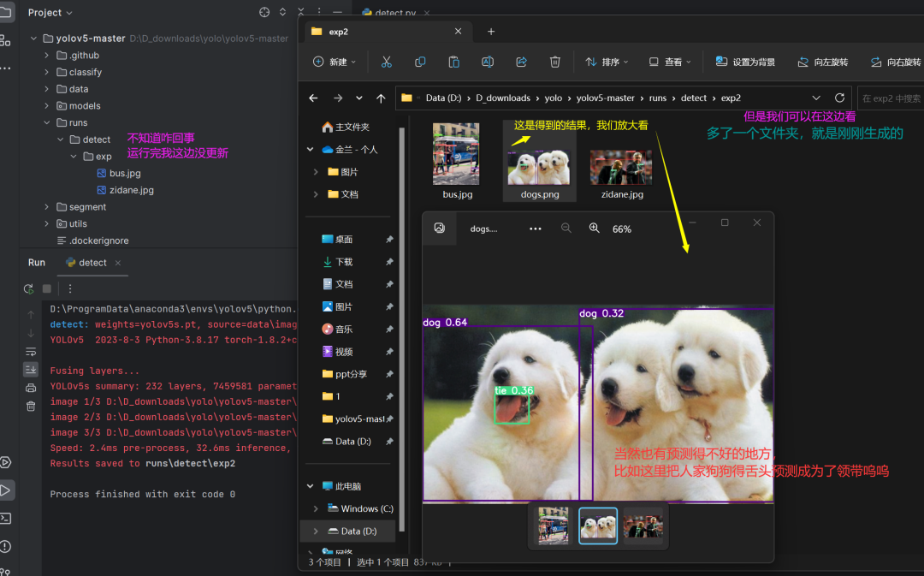924x576 pixels.
Task: Open the Terminal tool window icon
Action: tap(5, 518)
